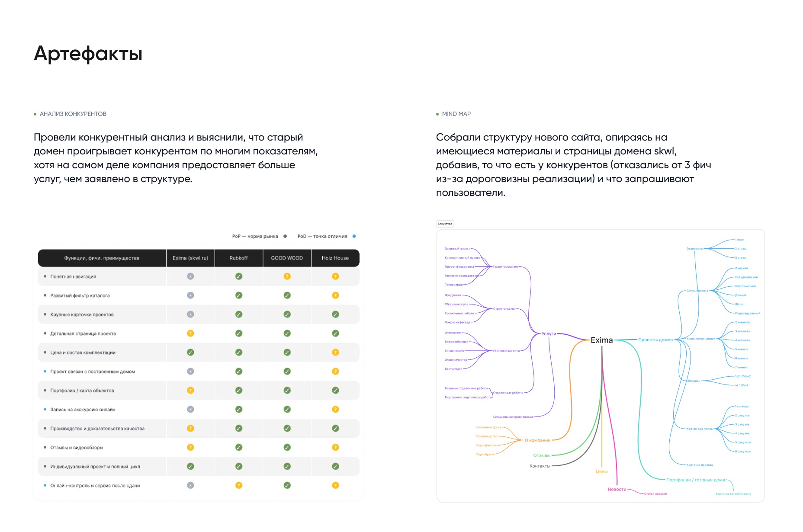Viewport: 803px width, 532px height.
Task: Click Exima's grey cross for Крупные карточки проектов
Action: 190,314
